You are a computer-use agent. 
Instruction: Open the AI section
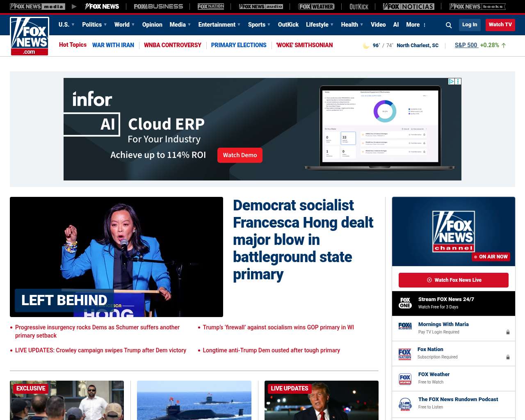[396, 25]
